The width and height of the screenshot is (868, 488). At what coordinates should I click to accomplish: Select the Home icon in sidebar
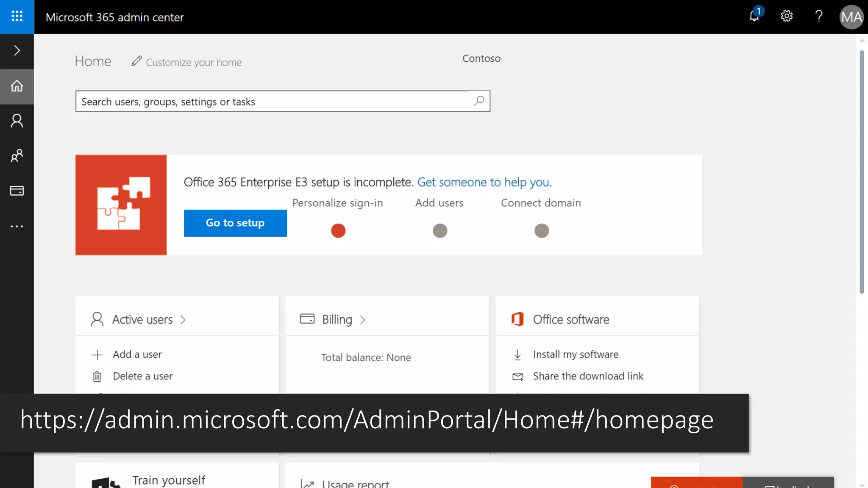point(17,86)
